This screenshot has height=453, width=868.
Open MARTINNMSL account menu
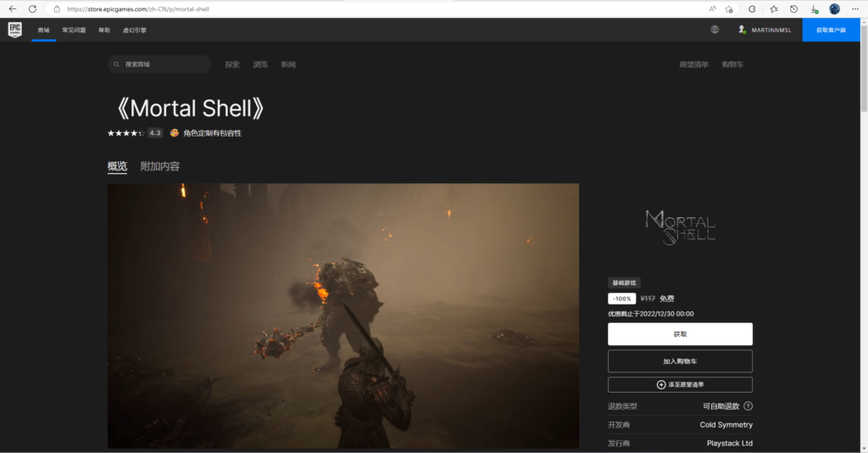coord(765,30)
